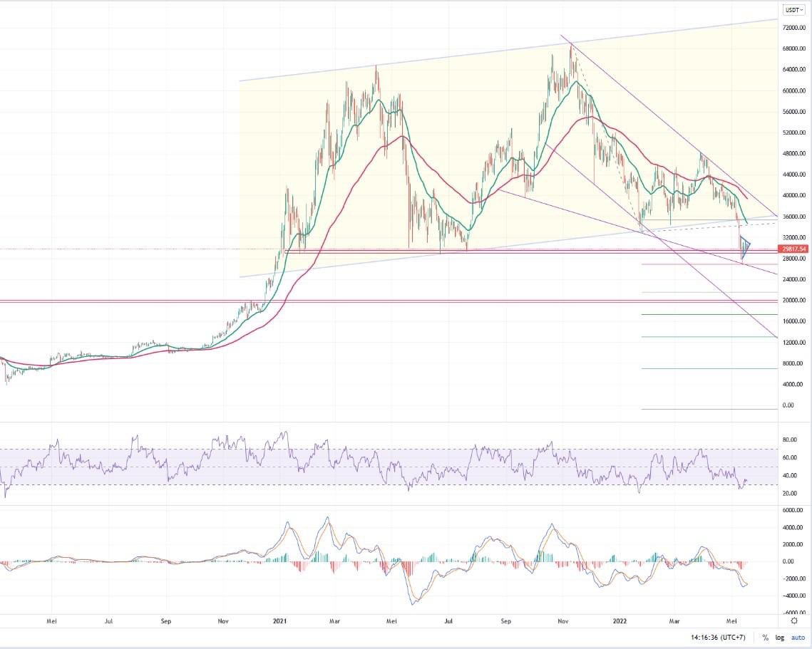Click the 20000.00 price axis label

pyautogui.click(x=794, y=300)
